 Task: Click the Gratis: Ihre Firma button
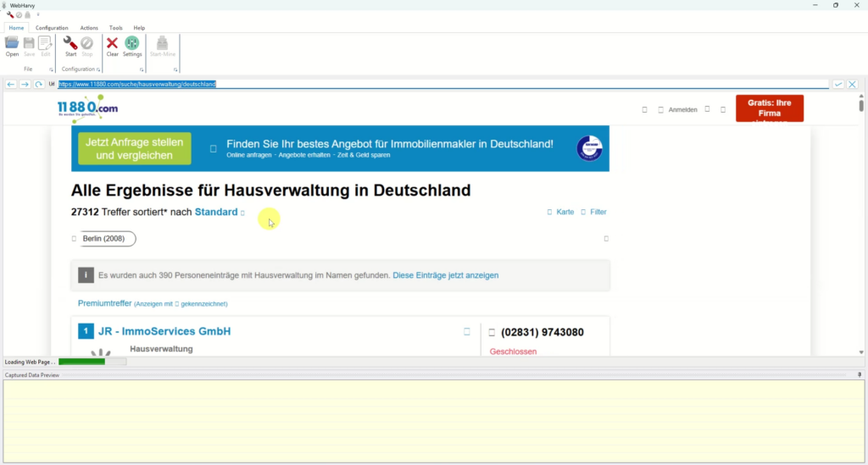[770, 108]
